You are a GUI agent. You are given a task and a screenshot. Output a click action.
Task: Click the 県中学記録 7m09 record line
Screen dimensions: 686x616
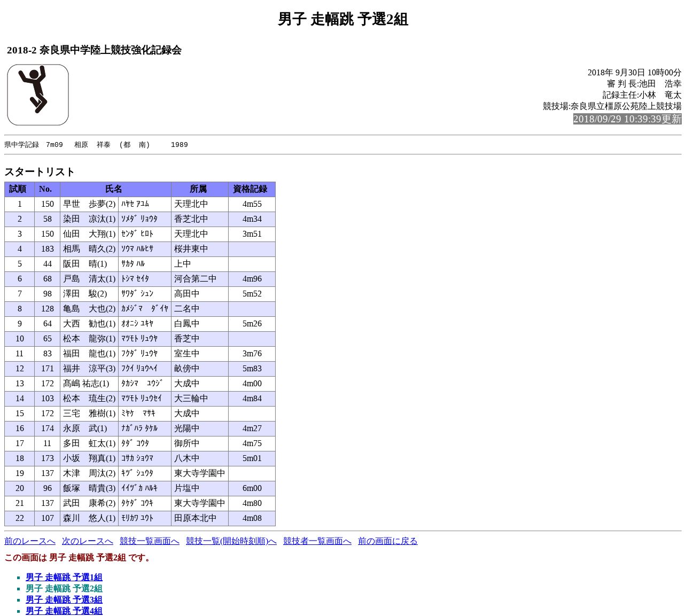pos(96,145)
